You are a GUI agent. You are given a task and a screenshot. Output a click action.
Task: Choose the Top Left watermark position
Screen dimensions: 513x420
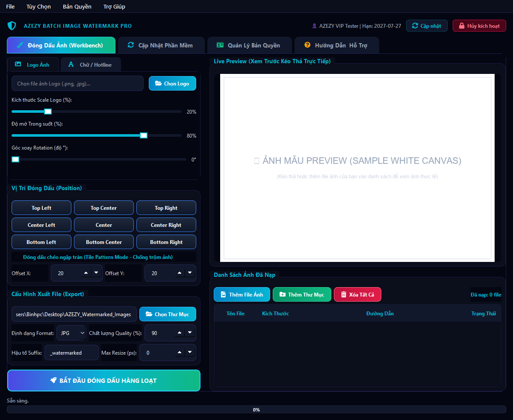click(41, 208)
